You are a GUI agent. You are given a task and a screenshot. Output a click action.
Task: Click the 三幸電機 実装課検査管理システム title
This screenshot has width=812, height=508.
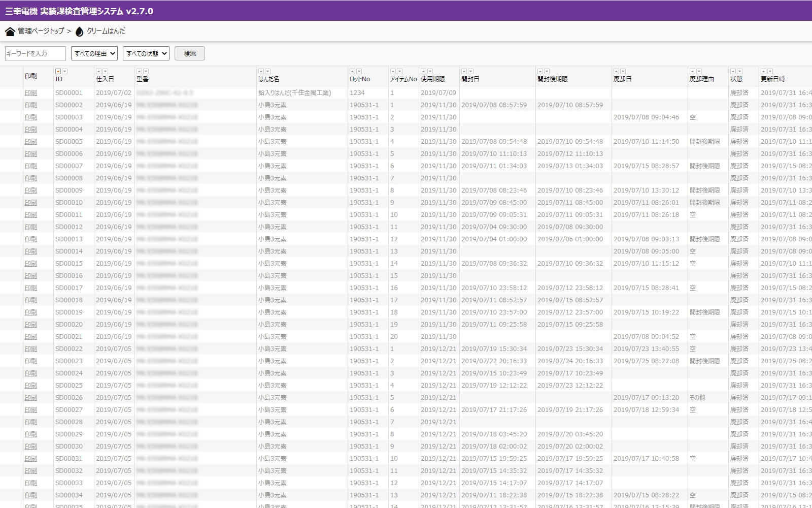(x=79, y=11)
